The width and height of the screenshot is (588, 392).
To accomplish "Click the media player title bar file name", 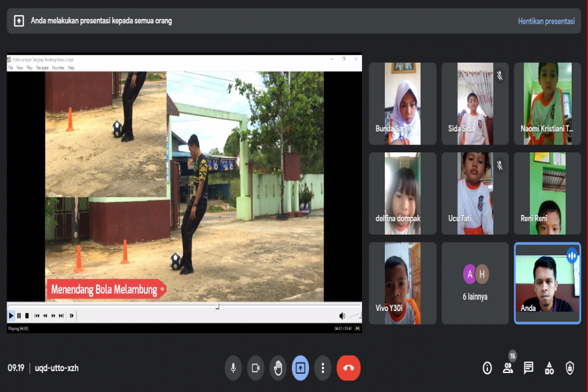I will [x=42, y=59].
